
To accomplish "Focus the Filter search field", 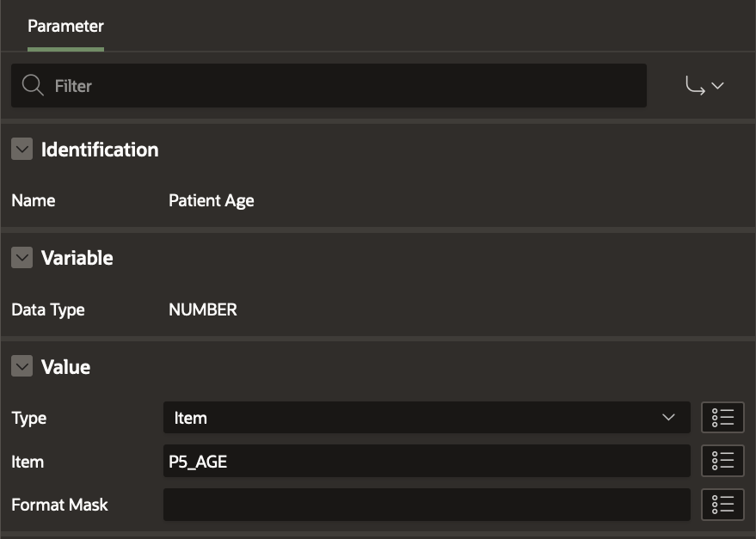I will [x=344, y=86].
